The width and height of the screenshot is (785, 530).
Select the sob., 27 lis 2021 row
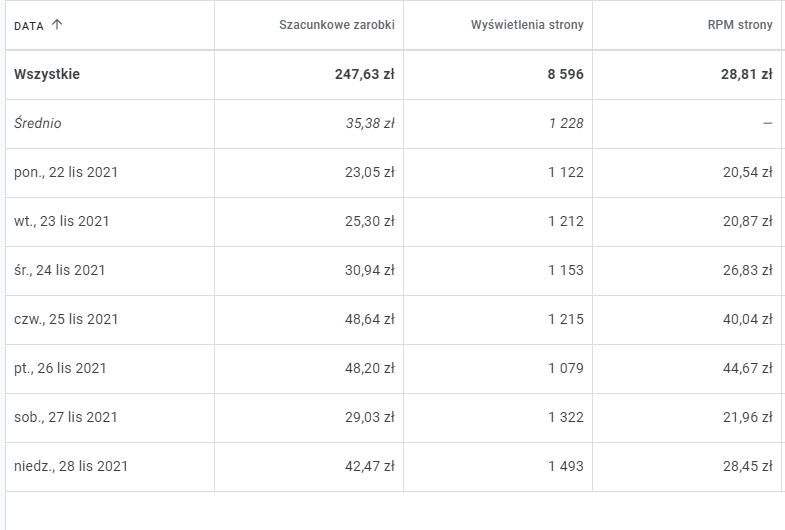click(x=66, y=417)
